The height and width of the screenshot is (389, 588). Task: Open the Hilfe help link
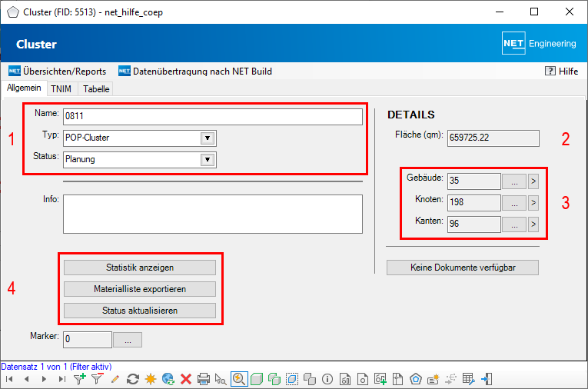point(561,71)
